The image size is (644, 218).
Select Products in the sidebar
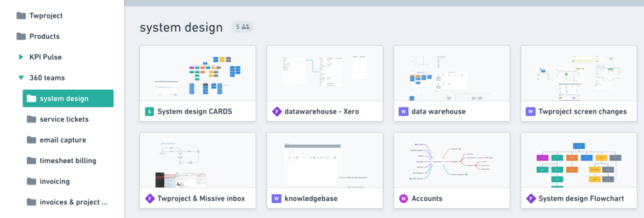[x=45, y=36]
